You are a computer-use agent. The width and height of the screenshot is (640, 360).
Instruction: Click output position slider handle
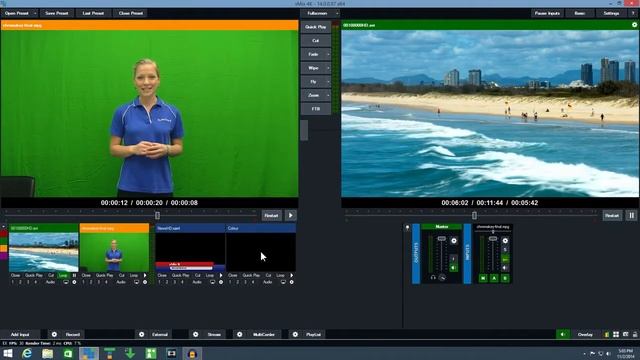(x=474, y=215)
